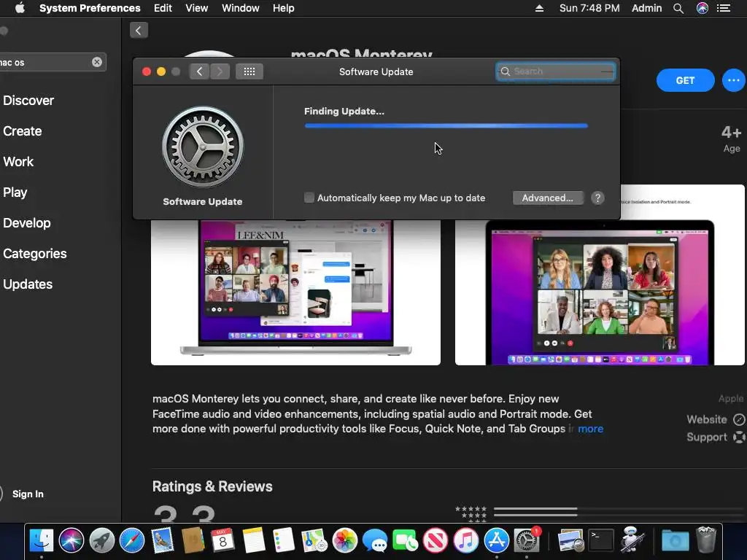Open Calendar icon showing May 8
747x560 pixels.
[222, 540]
